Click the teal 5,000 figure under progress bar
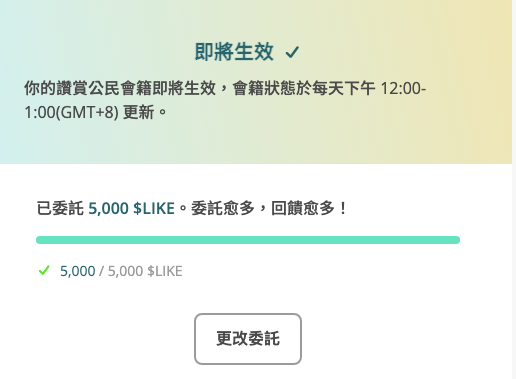 tap(78, 271)
